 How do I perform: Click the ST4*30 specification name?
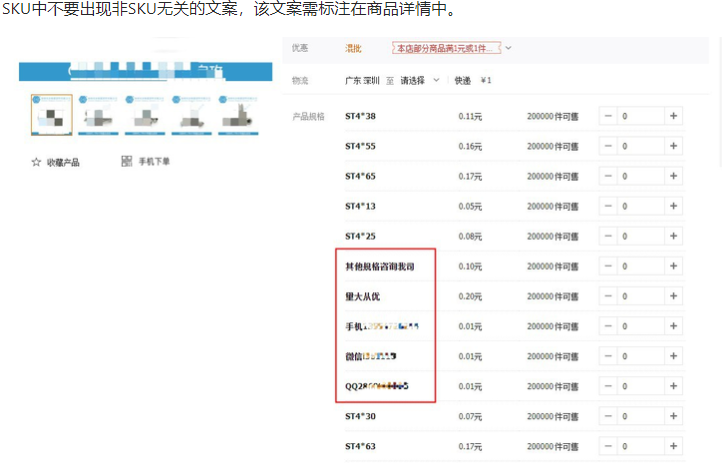click(360, 416)
